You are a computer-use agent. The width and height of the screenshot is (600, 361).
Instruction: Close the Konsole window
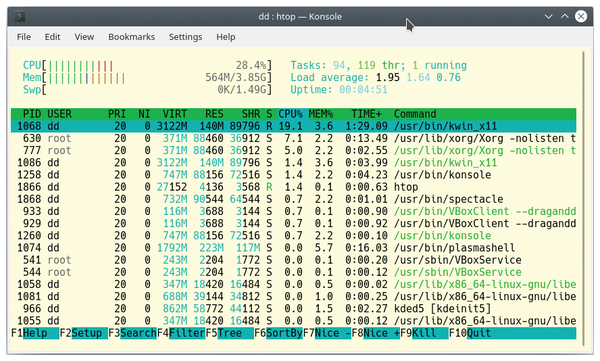(x=581, y=16)
